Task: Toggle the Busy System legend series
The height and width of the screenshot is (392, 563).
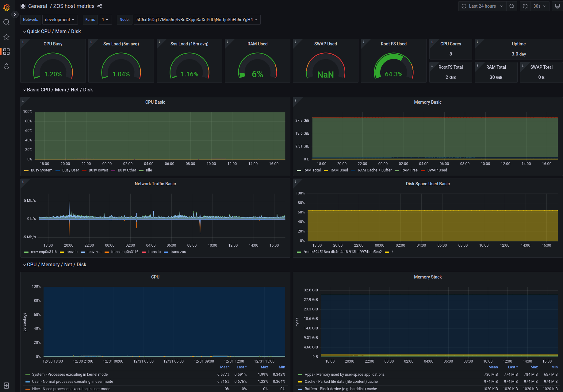Action: [41, 170]
